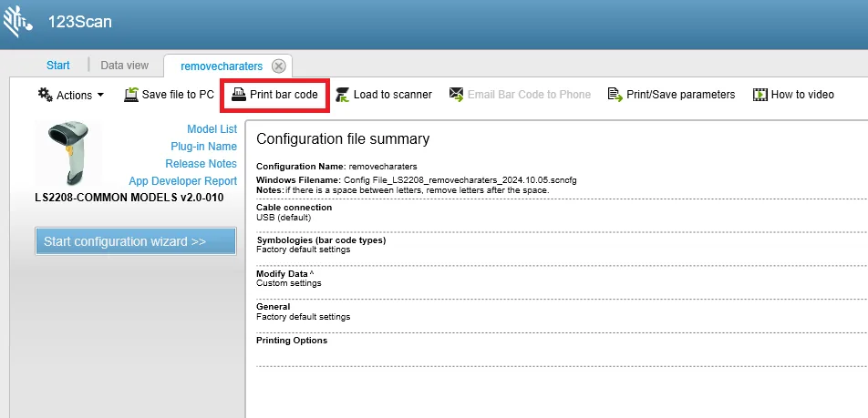Click the How to video film icon
The height and width of the screenshot is (418, 868).
point(760,95)
